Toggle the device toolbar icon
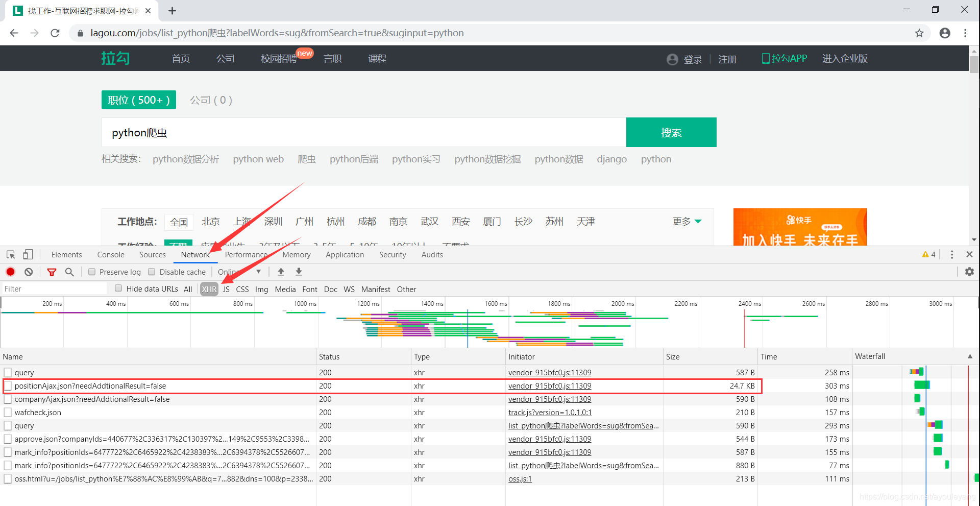The height and width of the screenshot is (506, 980). [28, 254]
